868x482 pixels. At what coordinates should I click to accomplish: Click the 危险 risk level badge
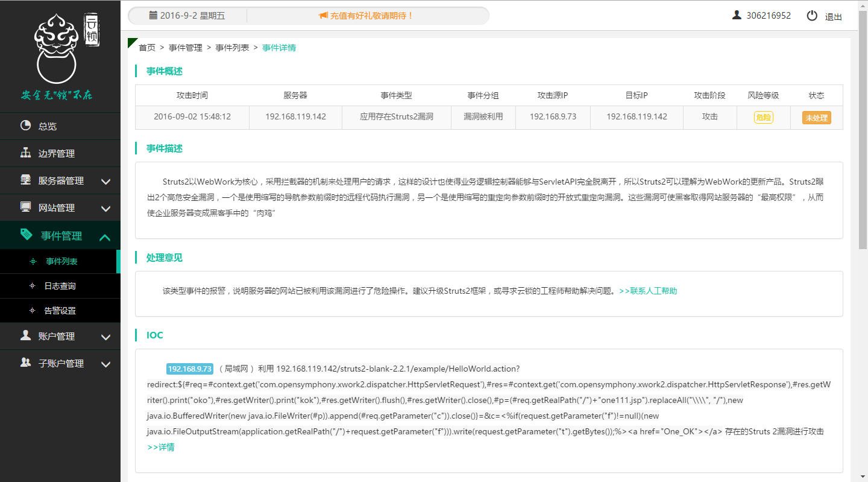(763, 118)
